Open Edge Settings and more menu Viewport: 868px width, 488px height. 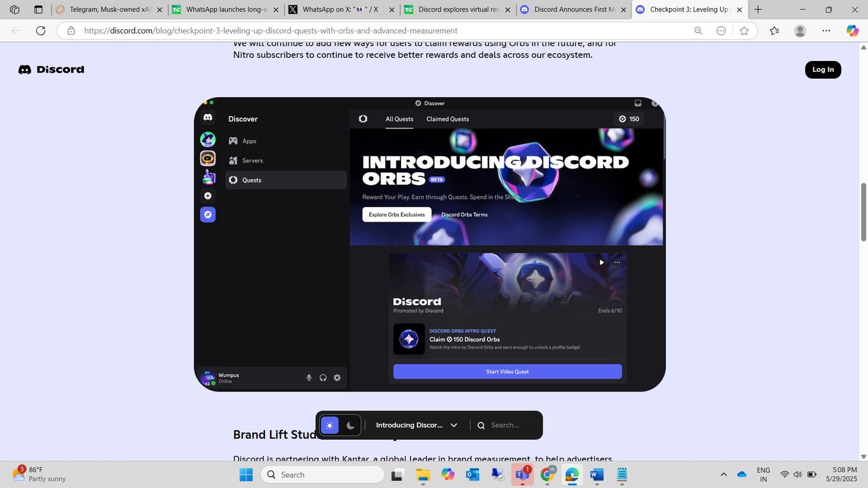pyautogui.click(x=826, y=30)
